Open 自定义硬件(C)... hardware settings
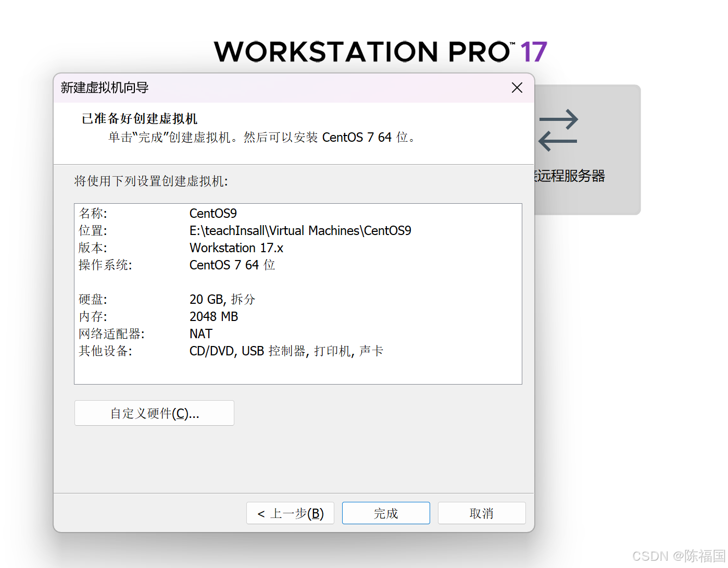The width and height of the screenshot is (728, 568). coord(154,413)
